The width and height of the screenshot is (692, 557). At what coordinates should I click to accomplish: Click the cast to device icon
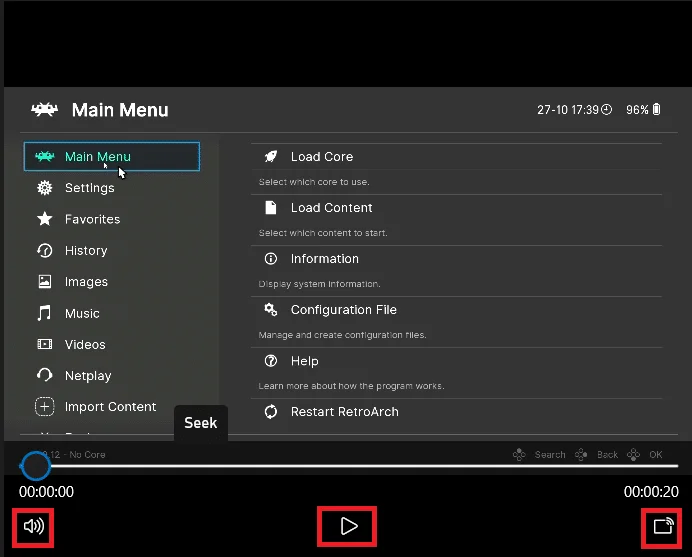click(663, 526)
